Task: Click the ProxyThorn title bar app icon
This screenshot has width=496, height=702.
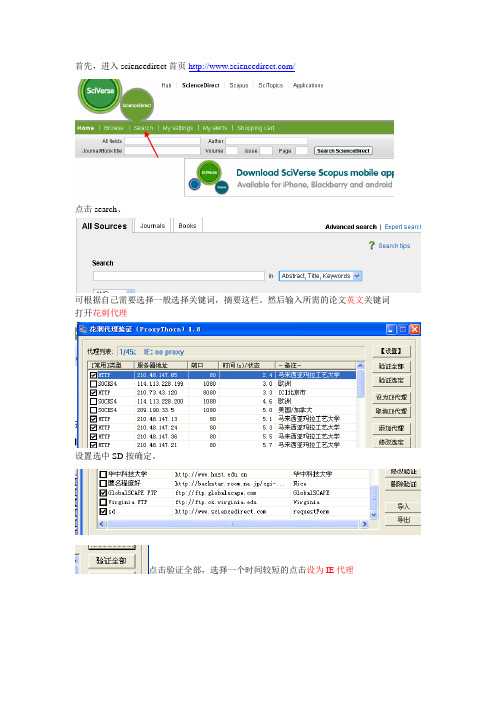Action: click(x=82, y=330)
